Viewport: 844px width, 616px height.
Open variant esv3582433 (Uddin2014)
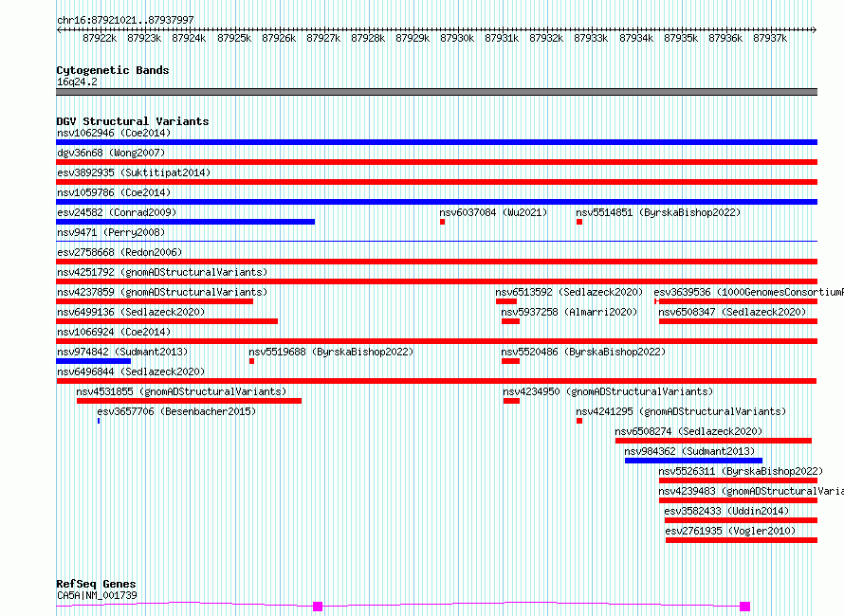(x=726, y=511)
